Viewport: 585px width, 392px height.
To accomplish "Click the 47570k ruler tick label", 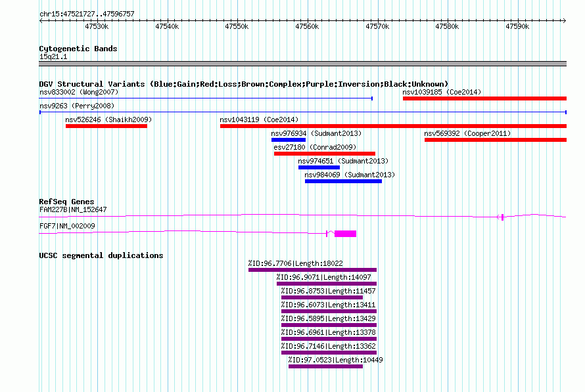I will [377, 26].
